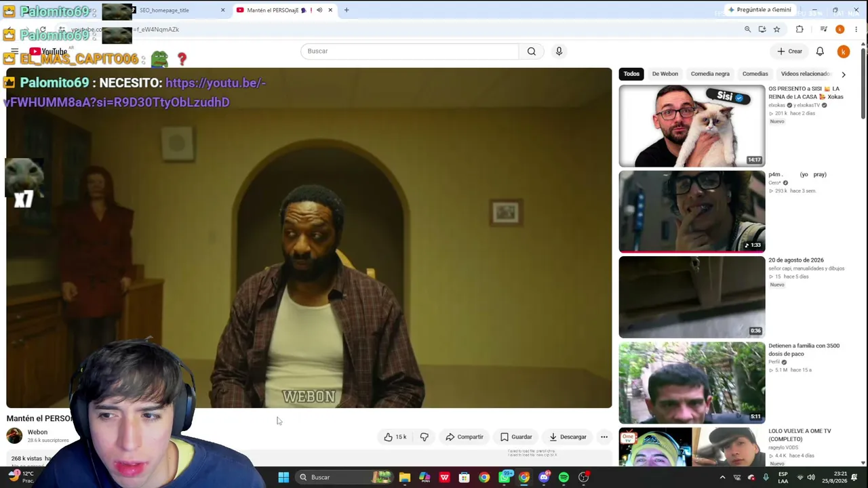Open the YouTube guide hamburger menu
Viewport: 868px width, 488px height.
point(14,52)
